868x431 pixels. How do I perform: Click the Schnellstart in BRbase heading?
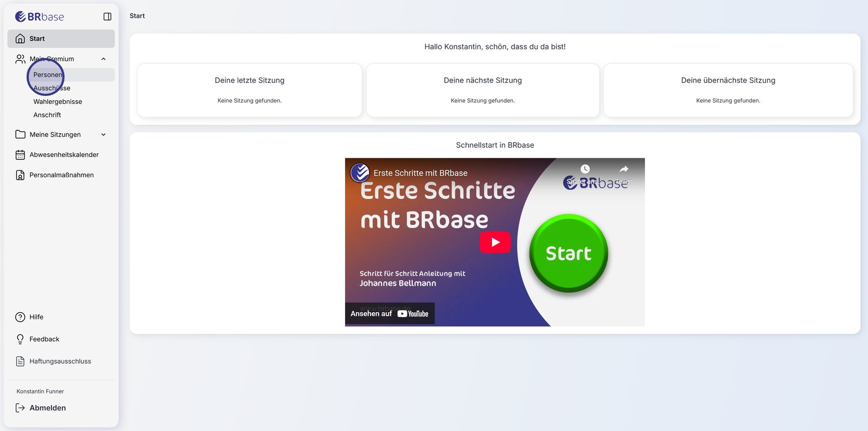pos(495,145)
